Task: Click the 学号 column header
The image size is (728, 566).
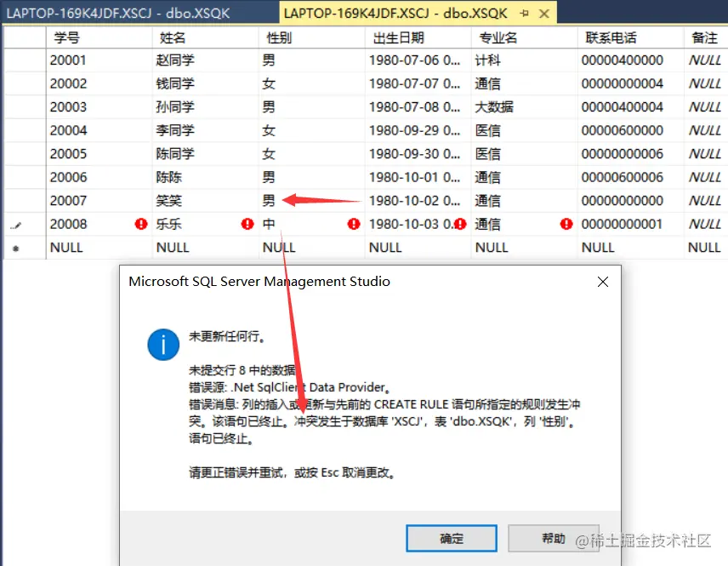Action: [x=100, y=37]
